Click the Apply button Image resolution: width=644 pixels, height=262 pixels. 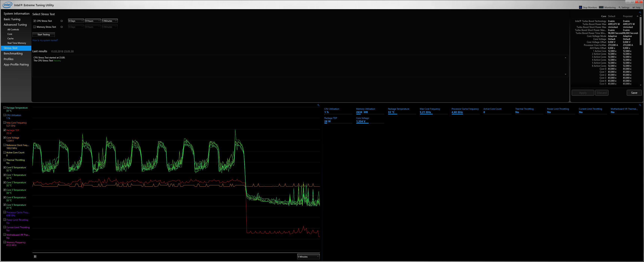[583, 93]
